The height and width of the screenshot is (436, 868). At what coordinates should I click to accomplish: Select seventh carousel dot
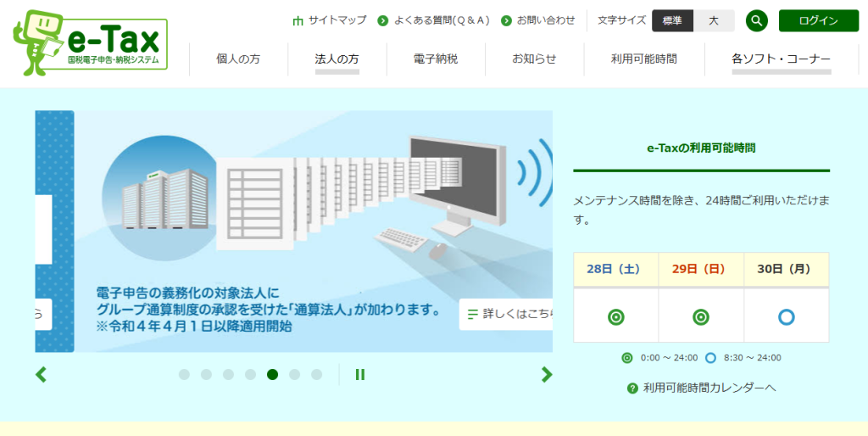point(317,375)
